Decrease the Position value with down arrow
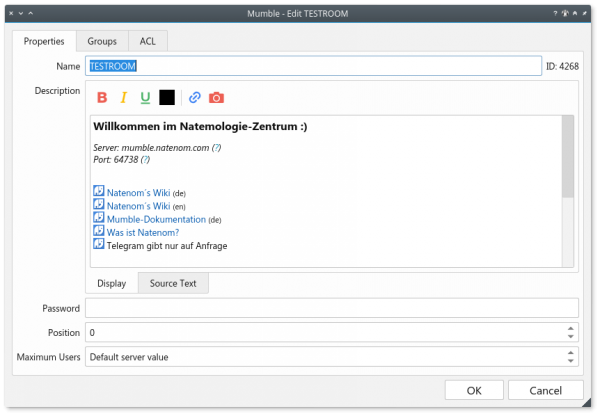This screenshot has height=416, width=600. [571, 337]
